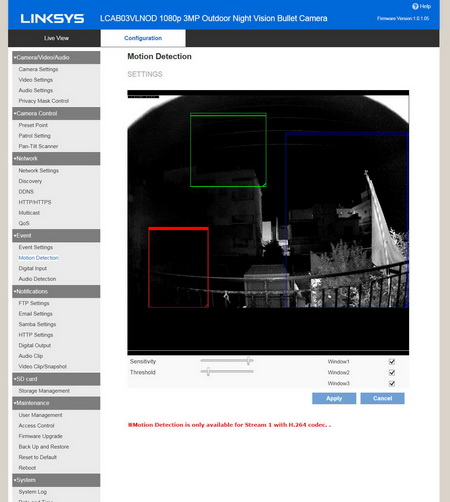Collapse the Network section header

pos(56,159)
